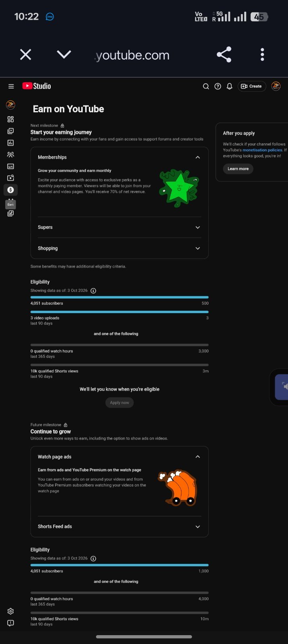This screenshot has width=288, height=644.
Task: Go to Dashboard in sidebar
Action: click(10, 119)
